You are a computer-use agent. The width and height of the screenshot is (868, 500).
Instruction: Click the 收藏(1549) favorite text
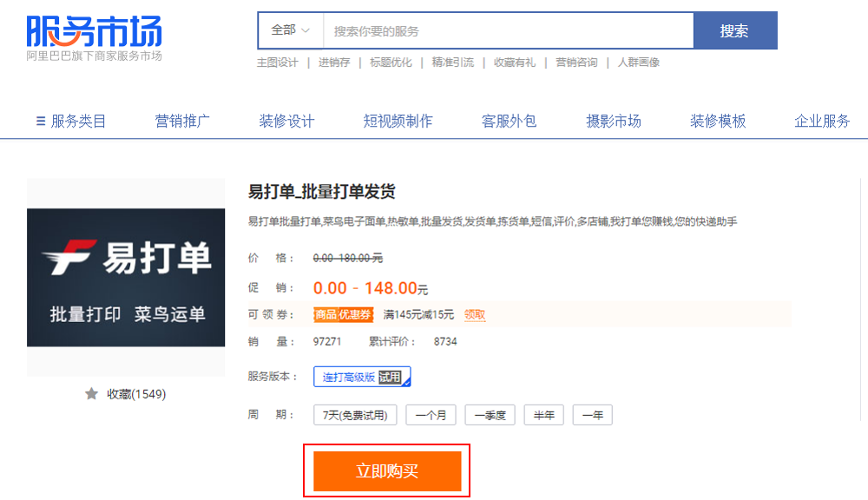(x=136, y=394)
